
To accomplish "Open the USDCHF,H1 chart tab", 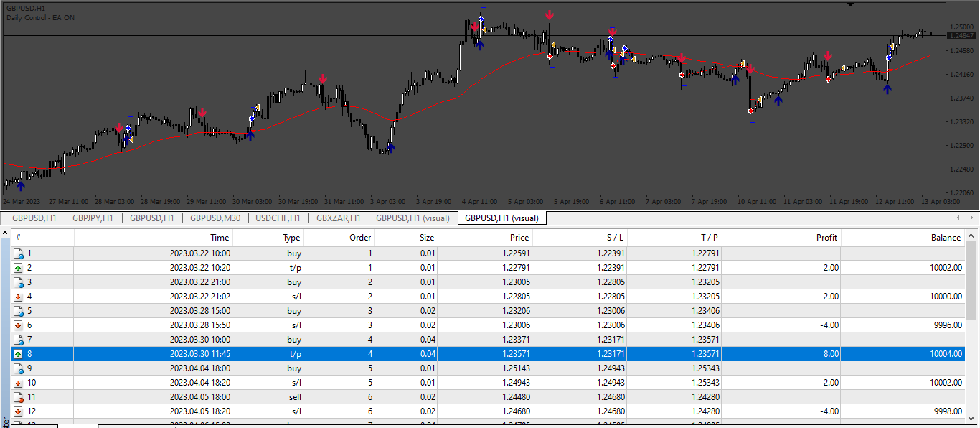I will [x=278, y=218].
